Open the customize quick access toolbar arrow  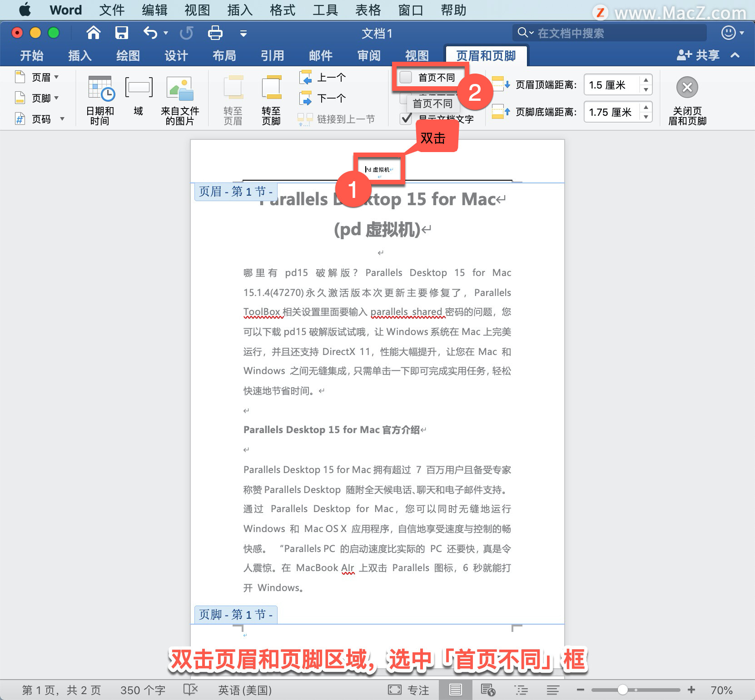pos(243,33)
